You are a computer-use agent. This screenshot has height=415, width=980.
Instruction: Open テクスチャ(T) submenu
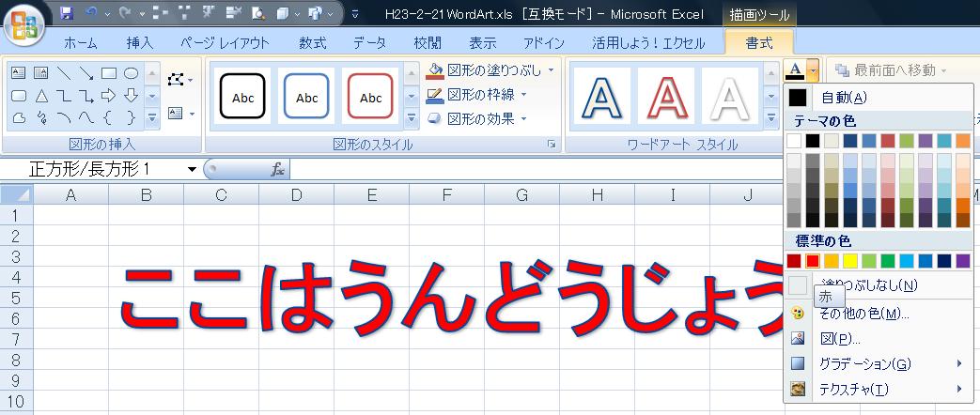pyautogui.click(x=878, y=390)
